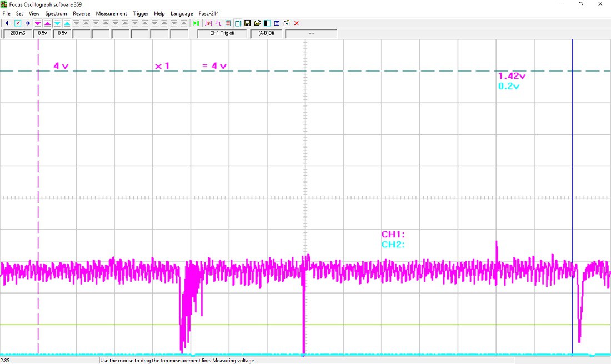Click the box showing dashes ----
Viewport: 611px width, 364px height.
tap(312, 33)
